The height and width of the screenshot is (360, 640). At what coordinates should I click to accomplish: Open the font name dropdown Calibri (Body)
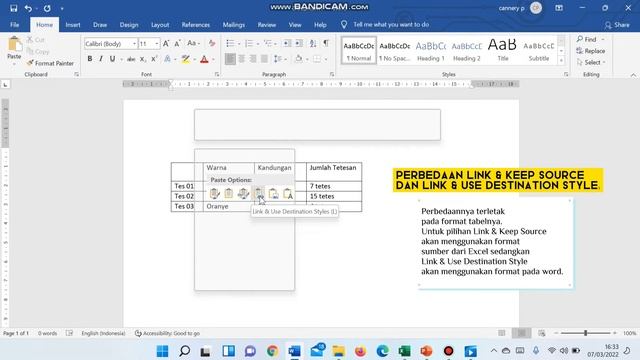coord(134,44)
